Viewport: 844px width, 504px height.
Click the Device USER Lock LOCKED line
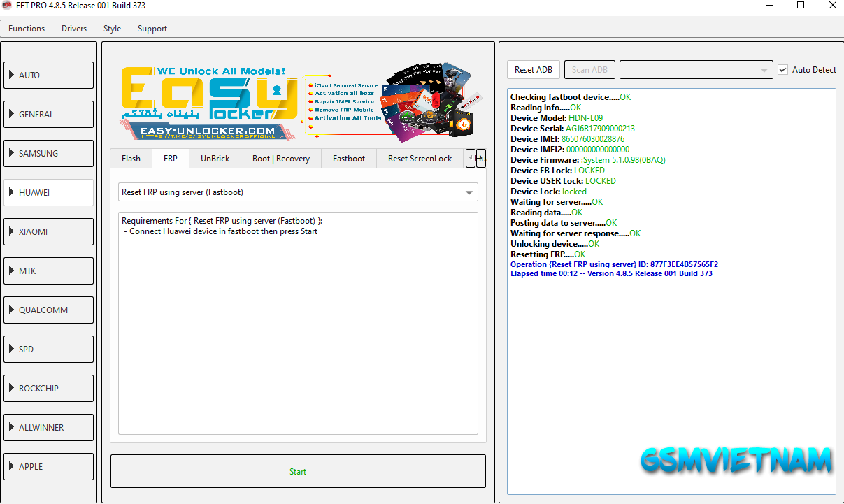[563, 181]
